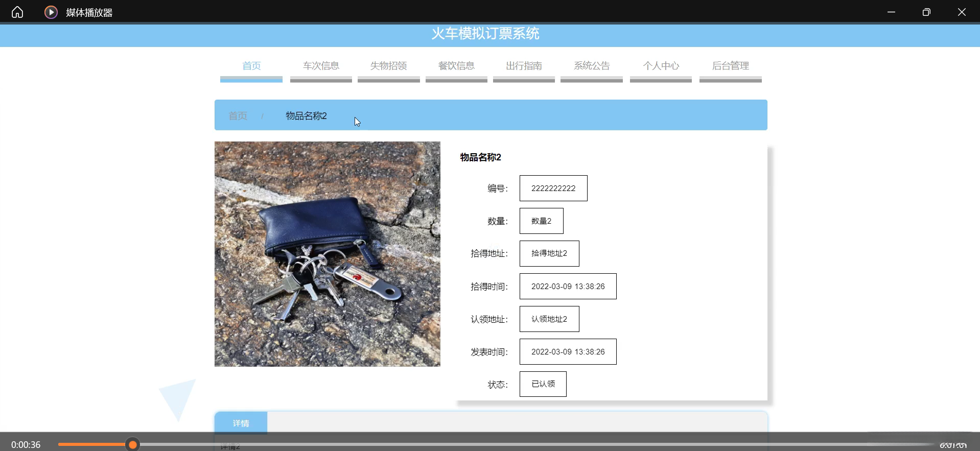This screenshot has height=451, width=980.
Task: Click the elapsed time 0:00:36
Action: 26,445
